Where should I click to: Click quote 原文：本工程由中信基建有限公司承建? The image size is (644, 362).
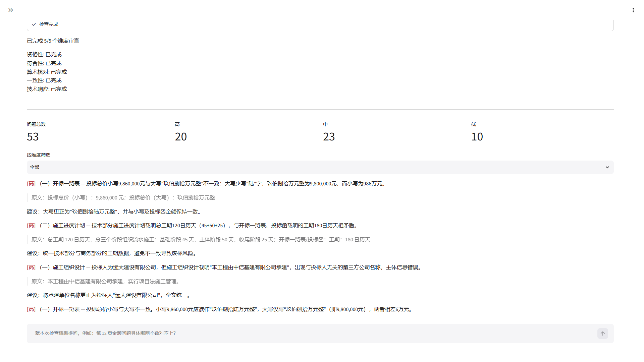coord(107,282)
